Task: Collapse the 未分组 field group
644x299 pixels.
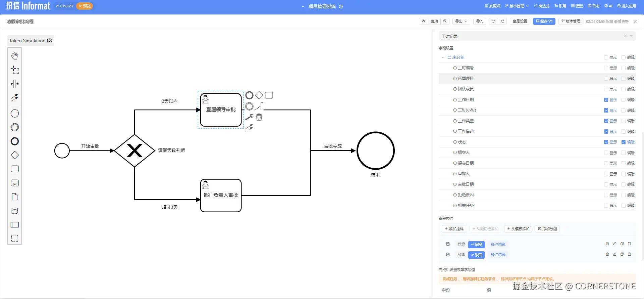Action: pos(443,58)
